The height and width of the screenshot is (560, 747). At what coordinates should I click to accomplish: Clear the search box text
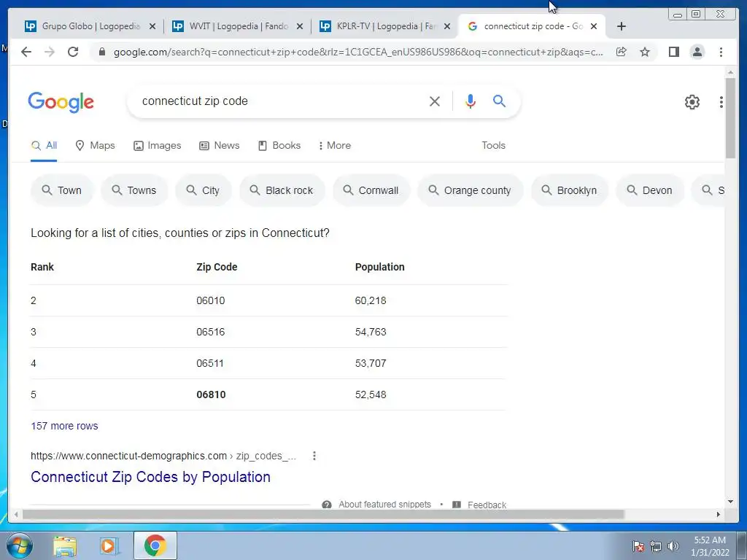[x=435, y=101]
